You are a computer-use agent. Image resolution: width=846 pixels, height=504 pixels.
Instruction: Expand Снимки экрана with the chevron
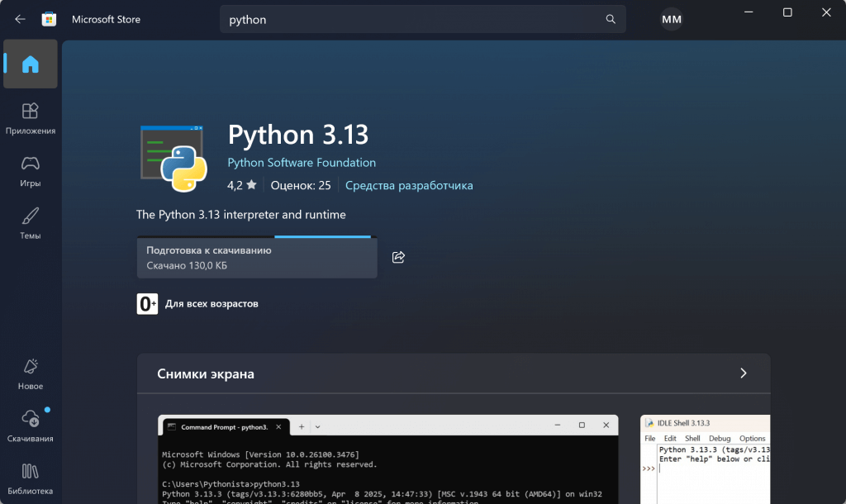point(743,373)
